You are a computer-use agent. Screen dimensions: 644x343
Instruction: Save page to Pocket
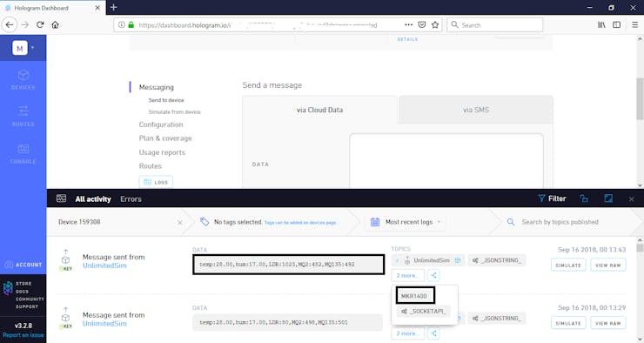point(422,24)
